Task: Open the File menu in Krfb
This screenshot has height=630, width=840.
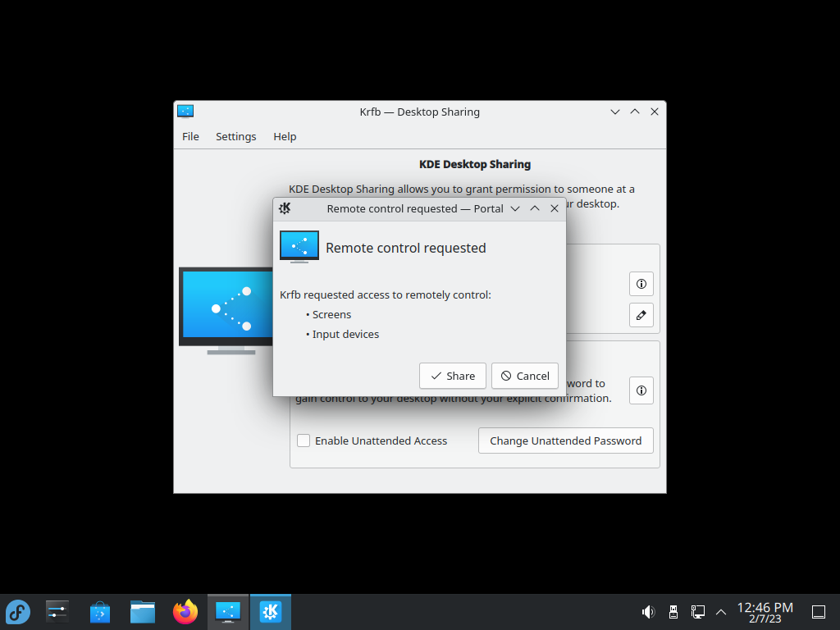Action: (190, 137)
